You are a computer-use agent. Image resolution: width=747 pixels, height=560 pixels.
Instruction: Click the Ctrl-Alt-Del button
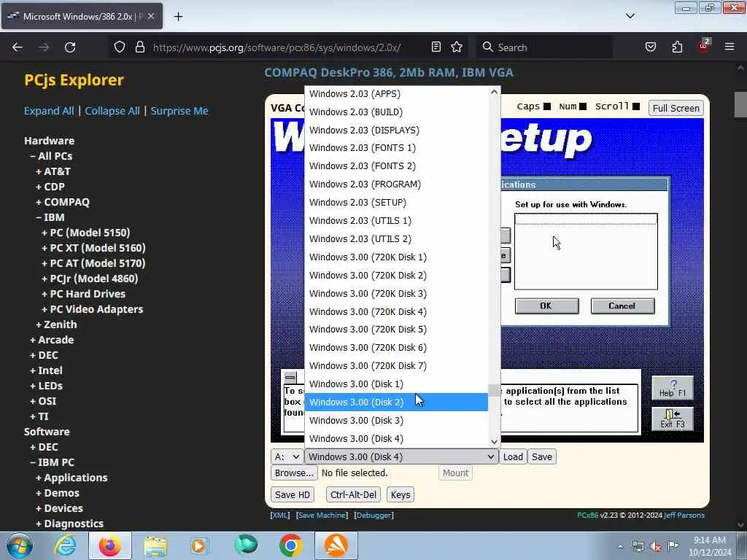(353, 495)
